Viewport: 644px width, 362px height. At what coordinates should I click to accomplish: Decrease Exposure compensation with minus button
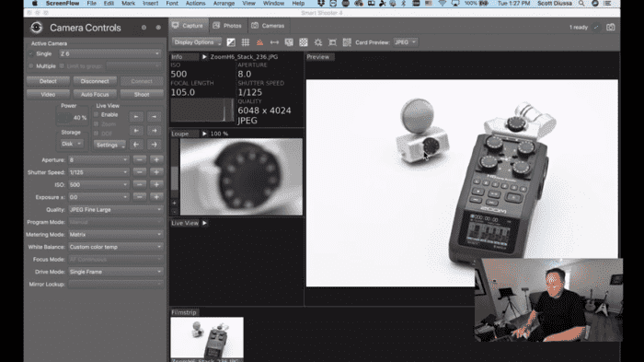pos(140,197)
